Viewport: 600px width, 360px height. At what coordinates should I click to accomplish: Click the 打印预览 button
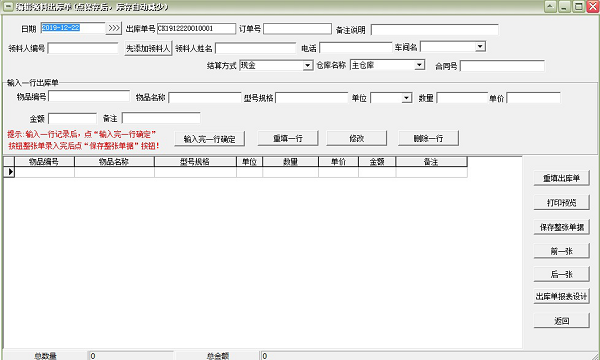561,203
